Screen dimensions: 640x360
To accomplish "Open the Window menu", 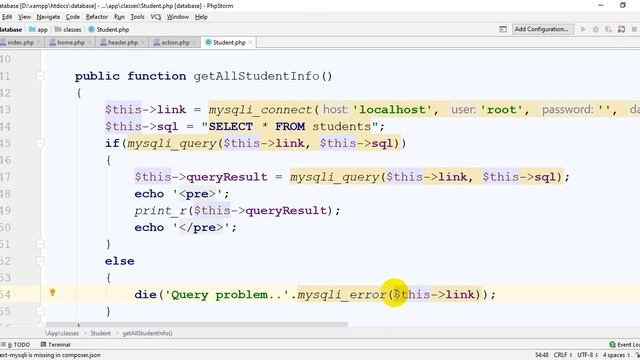I will tap(178, 17).
